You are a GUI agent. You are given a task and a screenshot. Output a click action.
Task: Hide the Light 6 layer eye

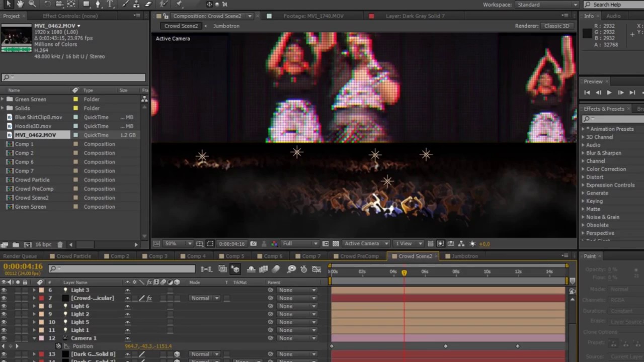click(4, 306)
